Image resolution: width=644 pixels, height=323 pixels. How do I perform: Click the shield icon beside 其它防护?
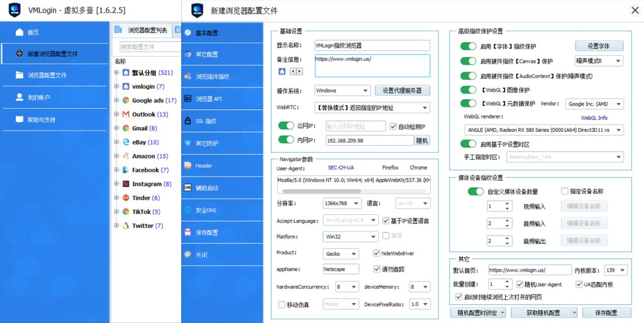188,143
